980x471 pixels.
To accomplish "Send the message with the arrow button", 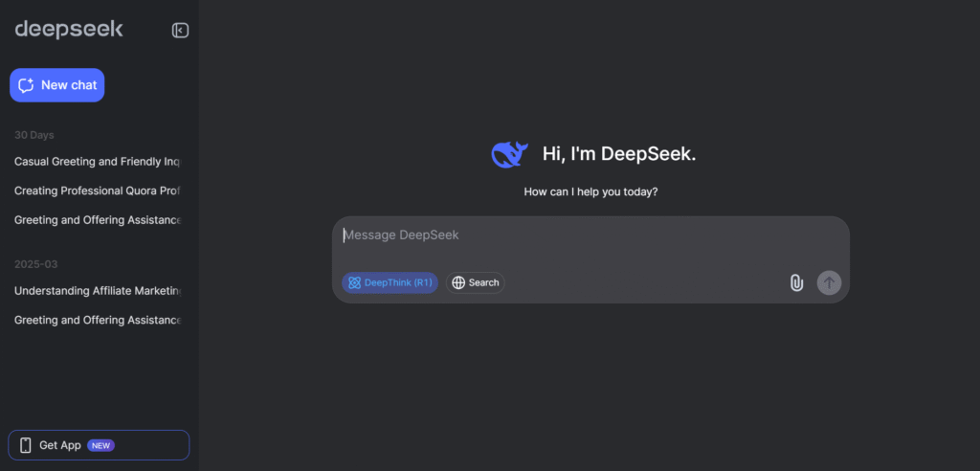I will tap(830, 282).
